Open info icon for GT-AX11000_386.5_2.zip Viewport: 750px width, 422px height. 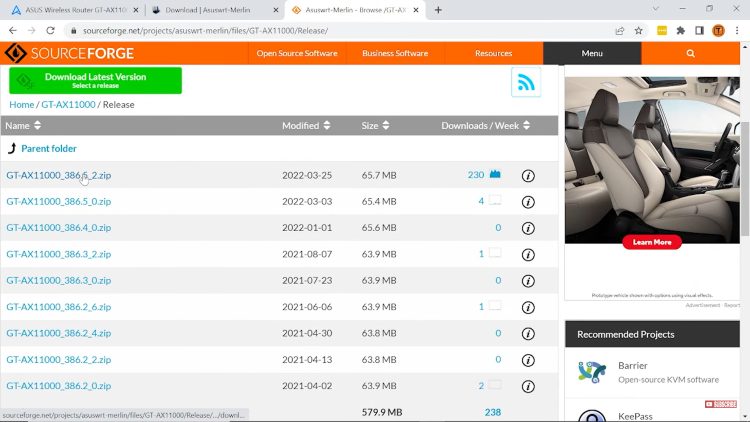point(528,175)
